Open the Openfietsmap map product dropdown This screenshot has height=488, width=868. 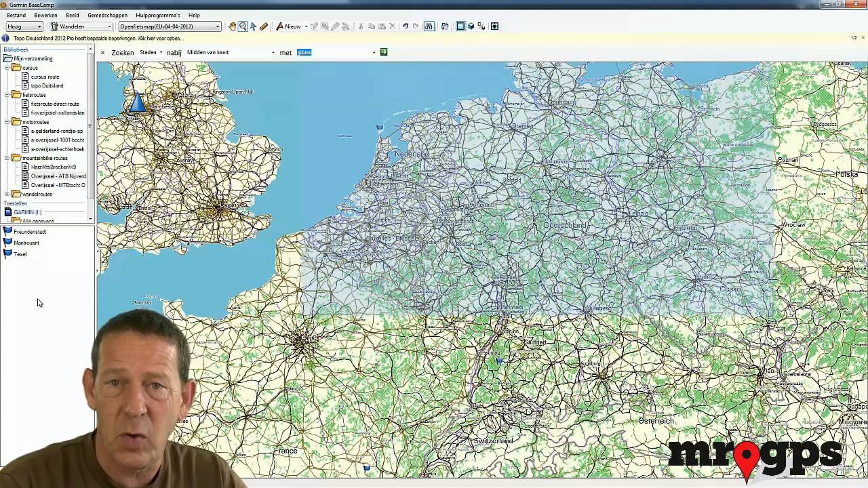click(x=170, y=26)
